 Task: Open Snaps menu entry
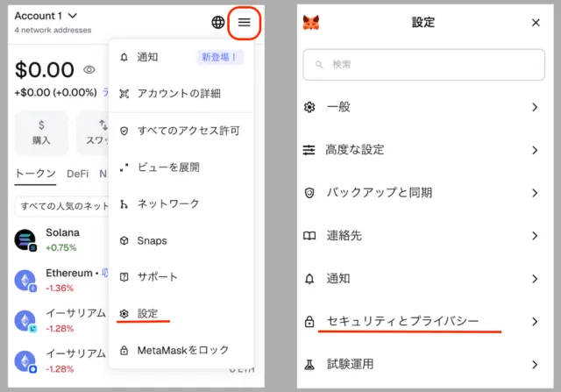181,240
